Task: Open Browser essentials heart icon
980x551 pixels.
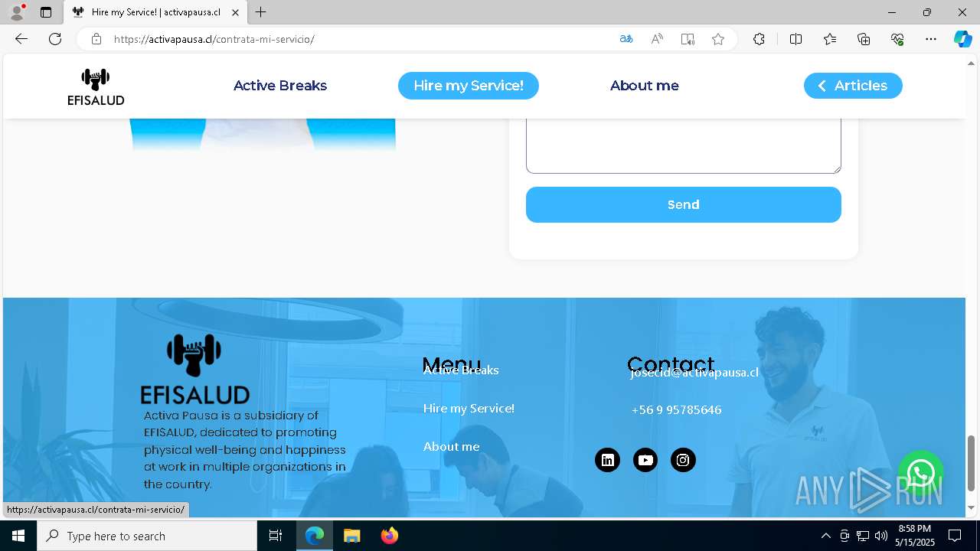Action: click(x=897, y=39)
